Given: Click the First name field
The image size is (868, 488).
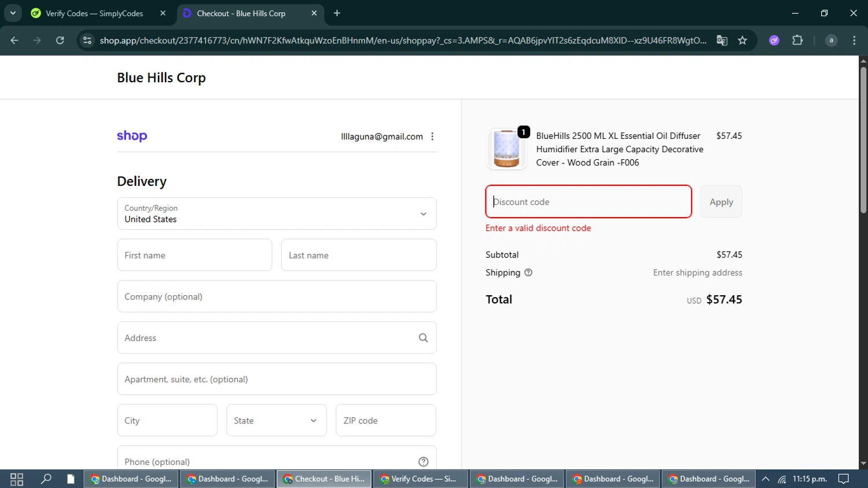Looking at the screenshot, I should tap(194, 255).
